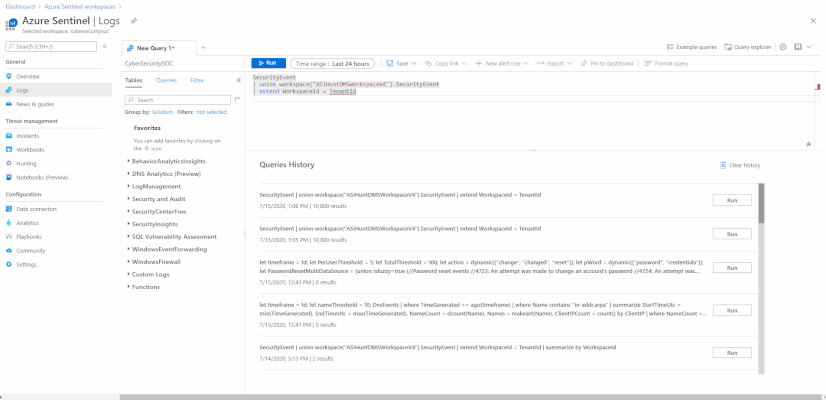The width and height of the screenshot is (826, 400).
Task: Set Filters not selected link
Action: coord(211,112)
